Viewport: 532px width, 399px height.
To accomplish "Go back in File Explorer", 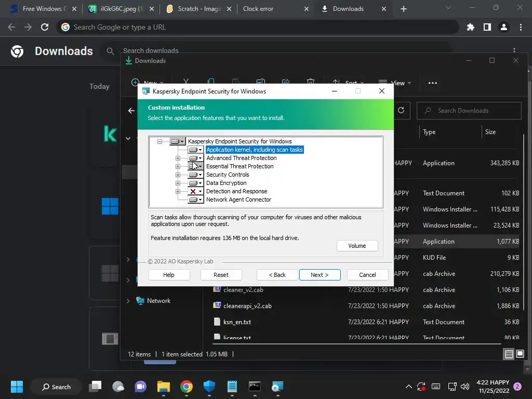I will click(131, 111).
